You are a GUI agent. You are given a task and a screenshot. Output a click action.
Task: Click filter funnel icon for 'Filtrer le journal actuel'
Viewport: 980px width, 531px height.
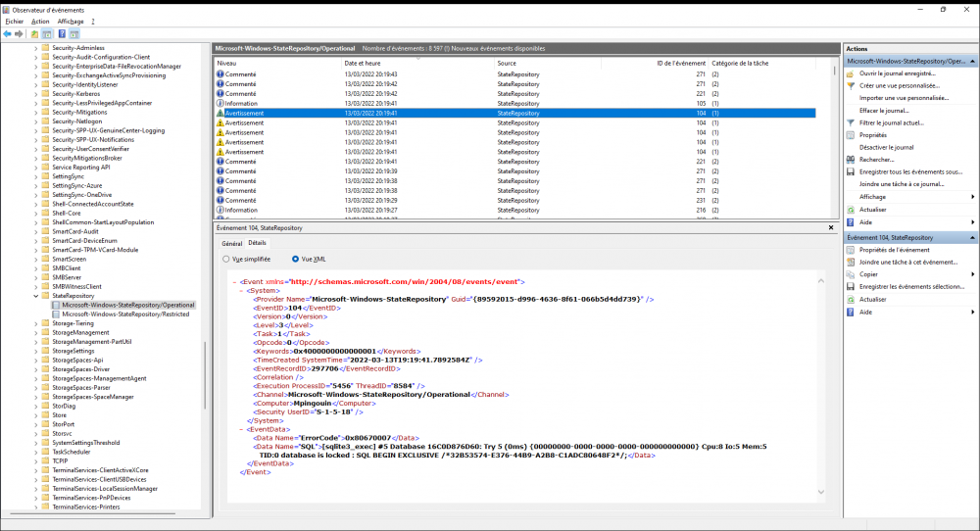[851, 122]
